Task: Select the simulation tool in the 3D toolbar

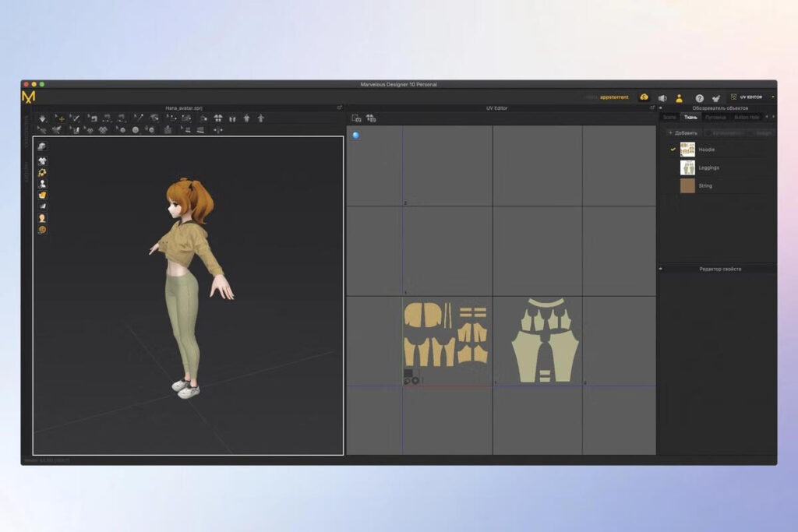Action: pos(43,118)
